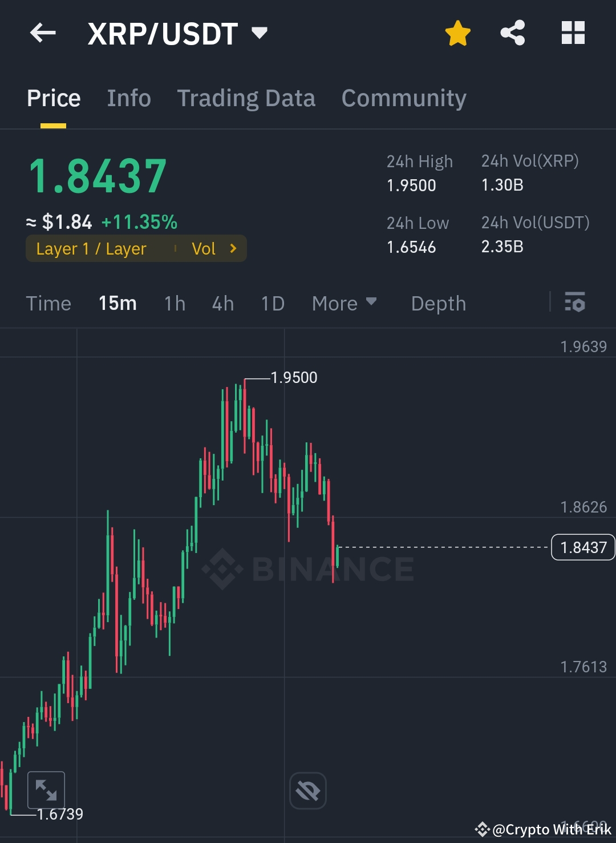Viewport: 616px width, 843px height.
Task: Select the 15m chart interval
Action: coord(117,303)
